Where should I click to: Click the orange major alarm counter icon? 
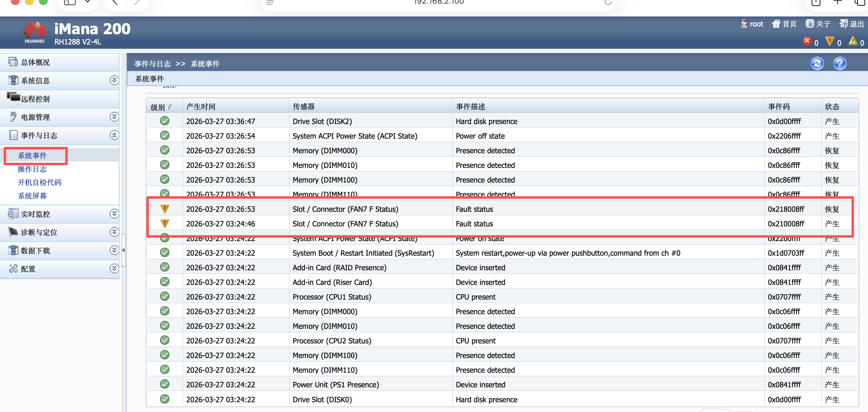830,41
